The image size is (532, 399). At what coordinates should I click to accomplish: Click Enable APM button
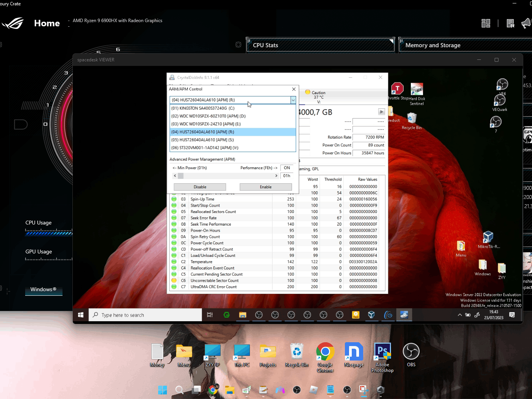(266, 187)
